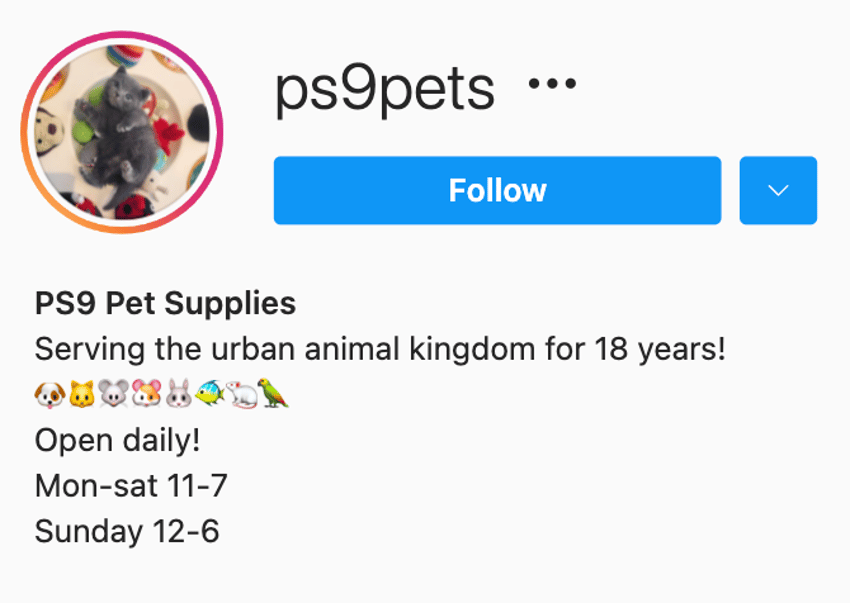This screenshot has height=603, width=850.
Task: View the story from the kitten profile picture
Action: click(x=122, y=132)
